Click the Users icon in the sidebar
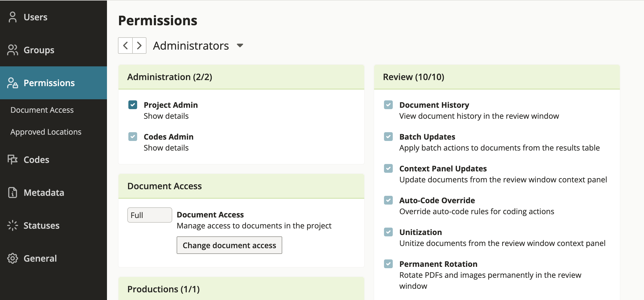644x300 pixels. (x=13, y=17)
